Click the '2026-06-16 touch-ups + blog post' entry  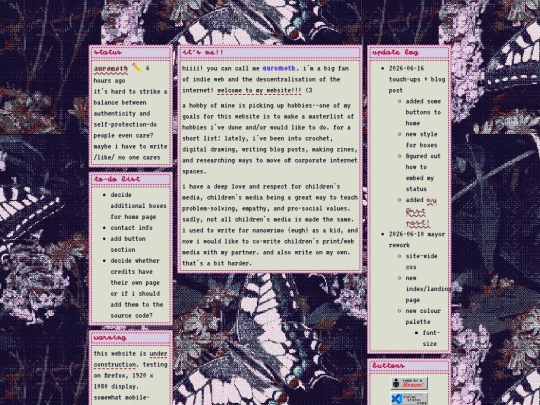417,79
